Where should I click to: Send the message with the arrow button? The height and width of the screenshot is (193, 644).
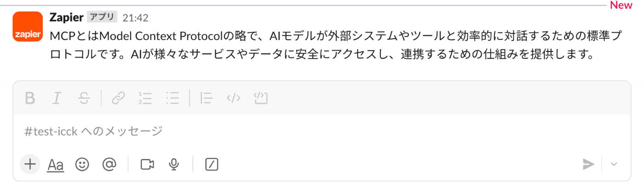(x=588, y=164)
